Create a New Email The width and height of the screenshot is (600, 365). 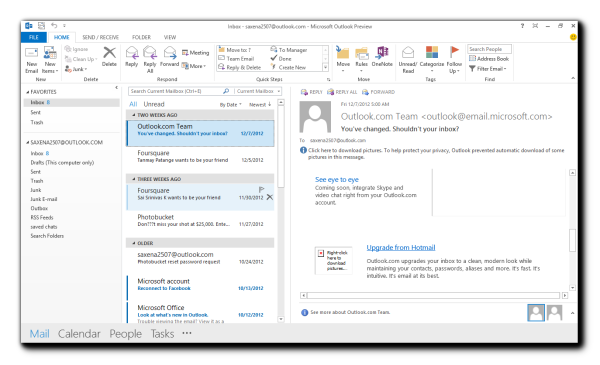[31, 60]
